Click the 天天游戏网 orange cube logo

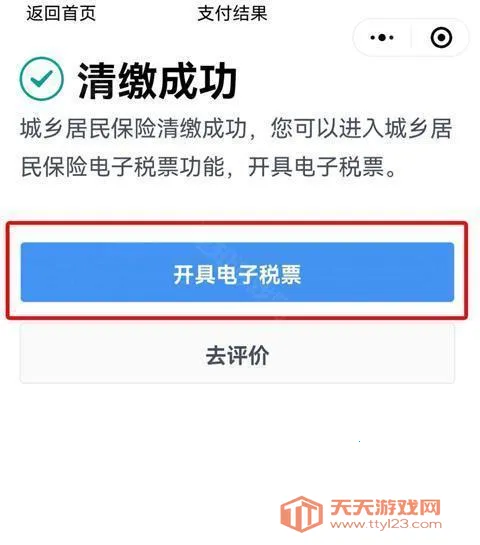[x=301, y=514]
